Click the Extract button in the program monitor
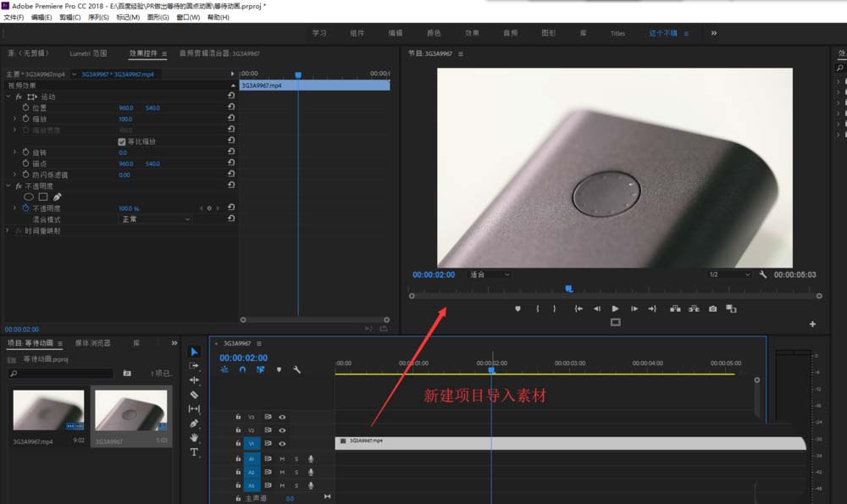The height and width of the screenshot is (504, 847). [x=695, y=308]
